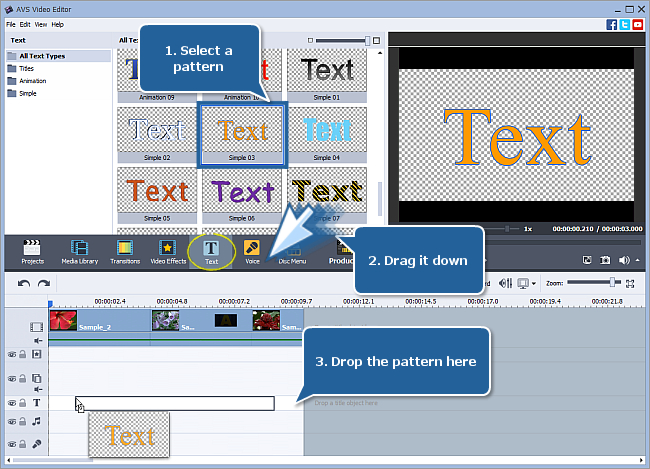Click the text patterns vertical scrollbar
The height and width of the screenshot is (469, 650).
380,199
